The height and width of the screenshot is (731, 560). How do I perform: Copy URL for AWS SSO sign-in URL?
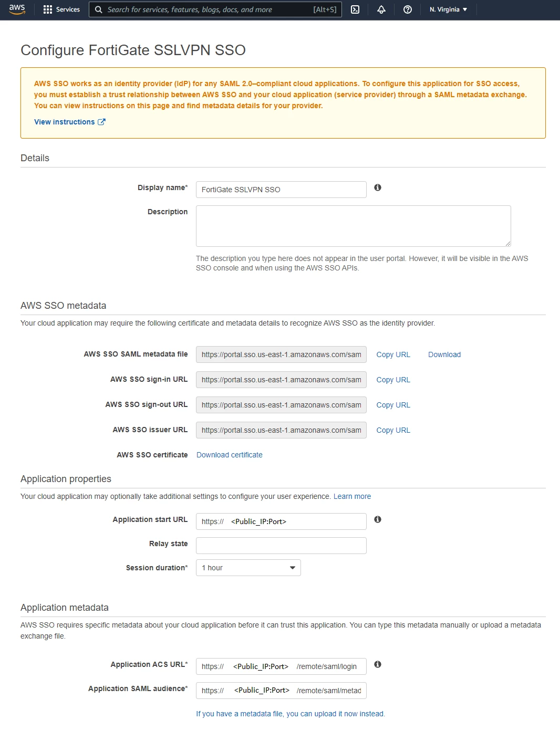393,380
